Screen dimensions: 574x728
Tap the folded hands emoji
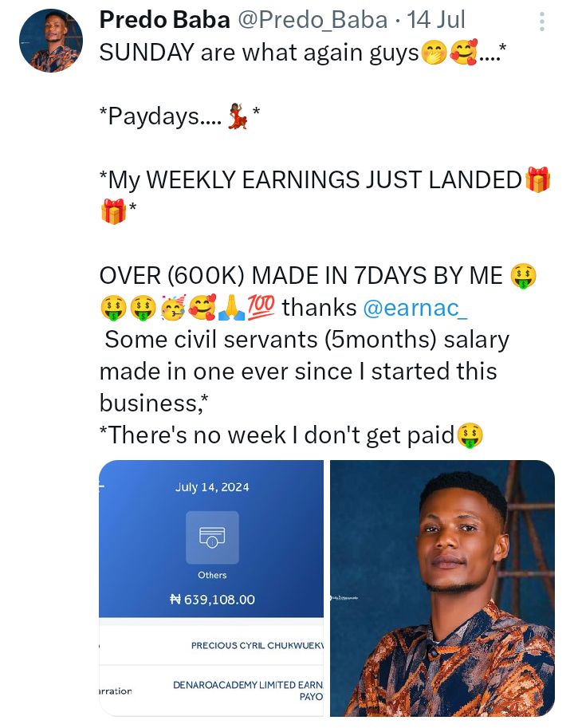[x=233, y=307]
